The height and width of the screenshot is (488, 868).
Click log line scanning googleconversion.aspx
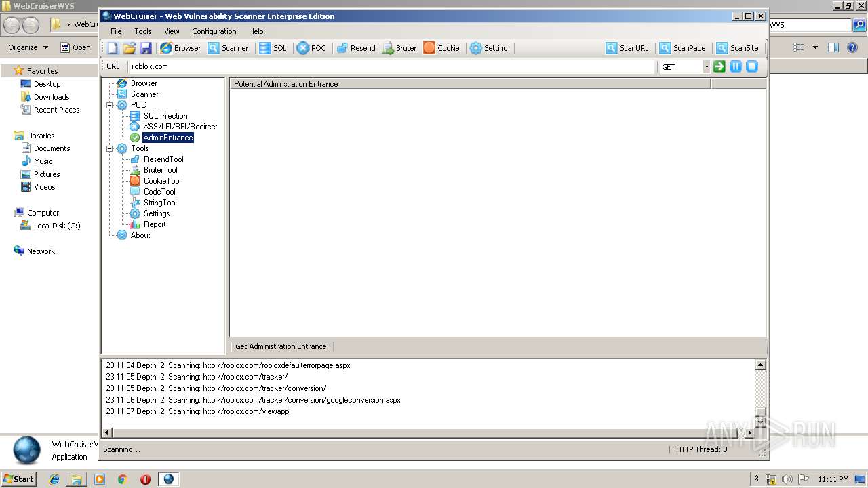pos(253,400)
